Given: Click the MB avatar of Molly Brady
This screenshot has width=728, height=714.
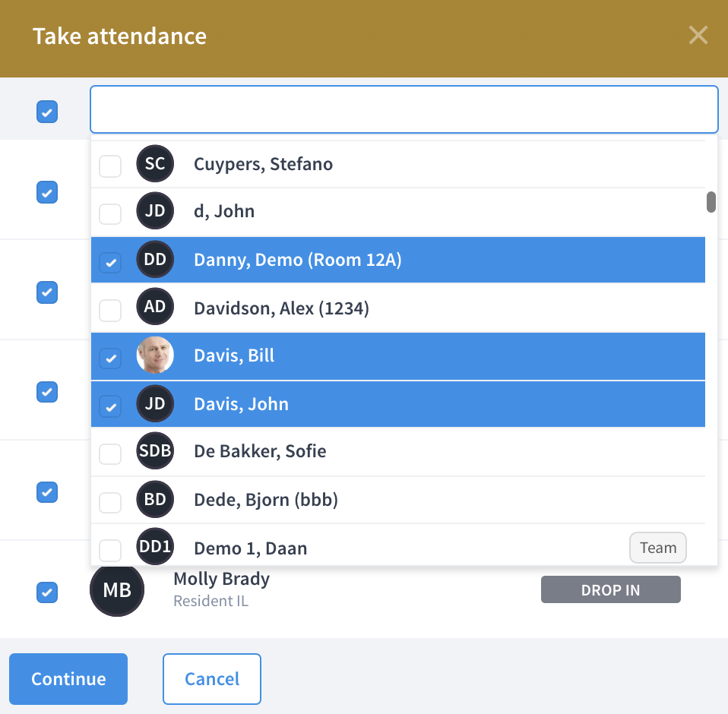Looking at the screenshot, I should [117, 589].
